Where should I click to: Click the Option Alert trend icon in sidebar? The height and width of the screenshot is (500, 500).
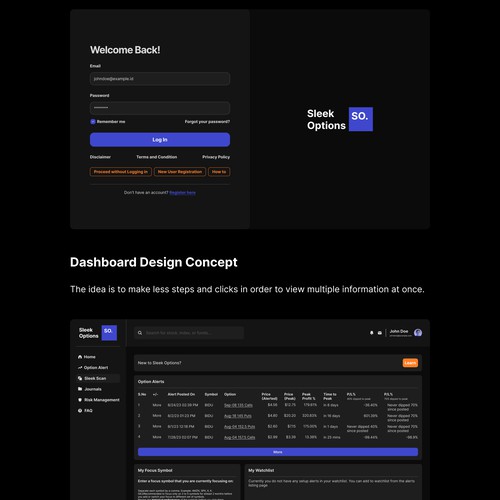tap(80, 367)
